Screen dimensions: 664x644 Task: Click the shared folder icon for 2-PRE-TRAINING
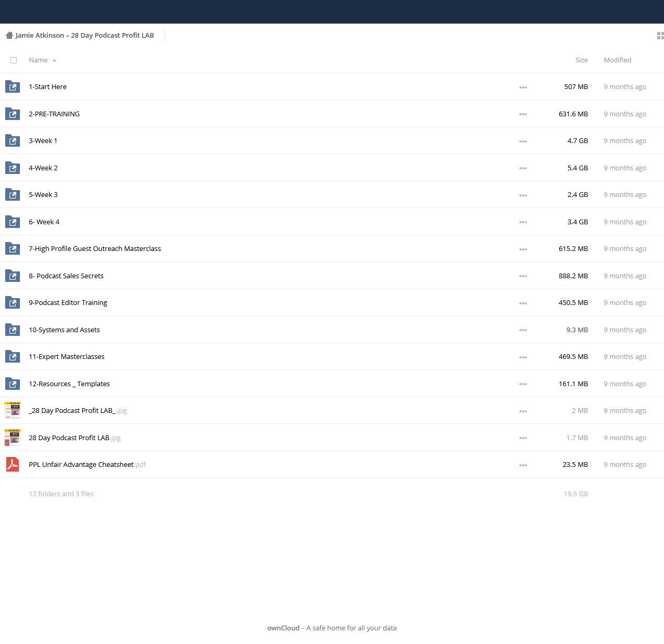[x=13, y=114]
